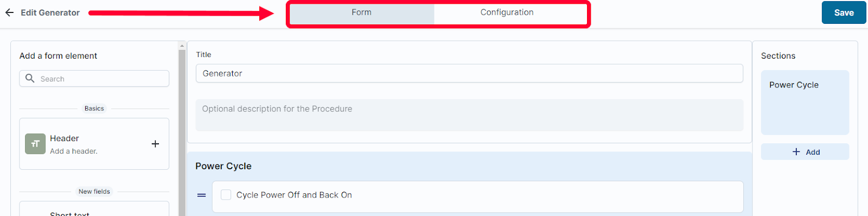Click the optional description text area

click(469, 115)
